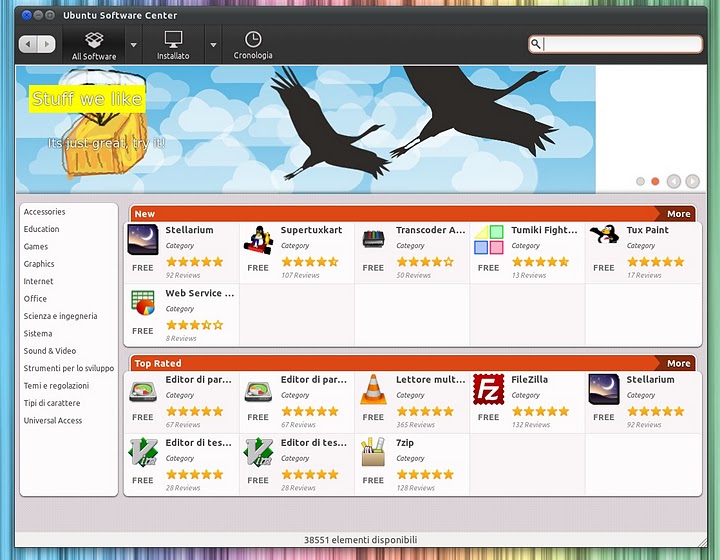Go back with the left navigation arrow

click(28, 44)
